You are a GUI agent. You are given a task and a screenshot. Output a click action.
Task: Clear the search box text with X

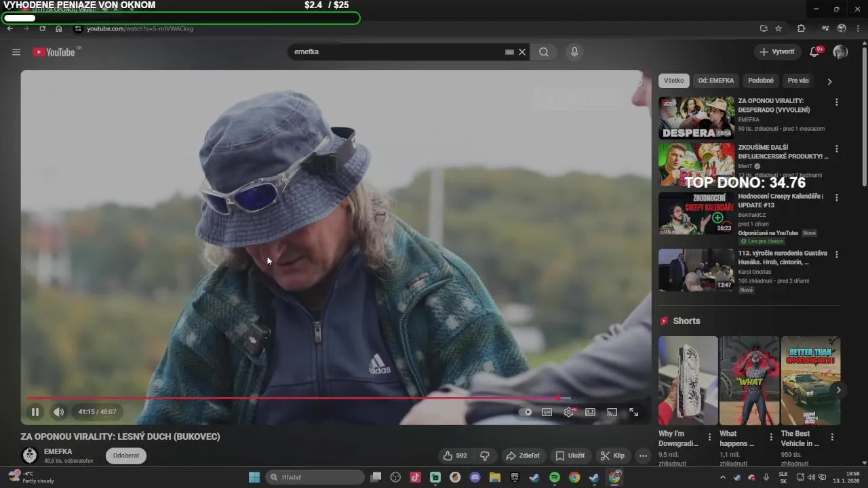(522, 52)
